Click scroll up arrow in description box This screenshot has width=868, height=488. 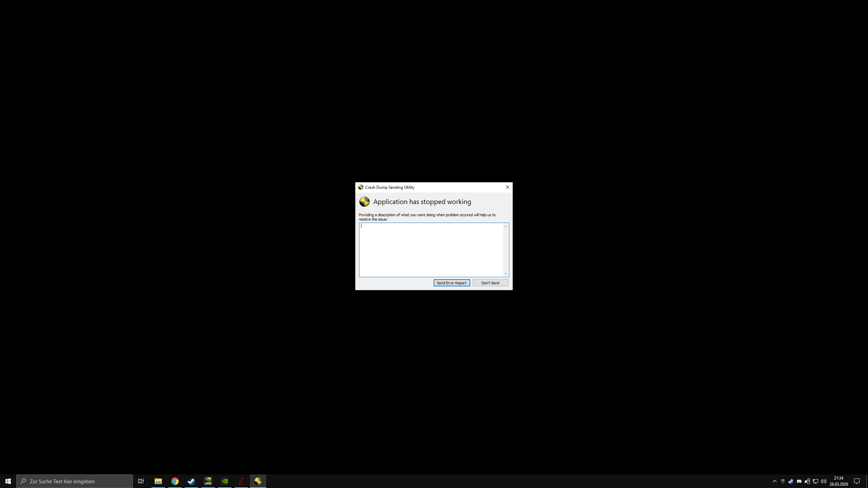(506, 226)
